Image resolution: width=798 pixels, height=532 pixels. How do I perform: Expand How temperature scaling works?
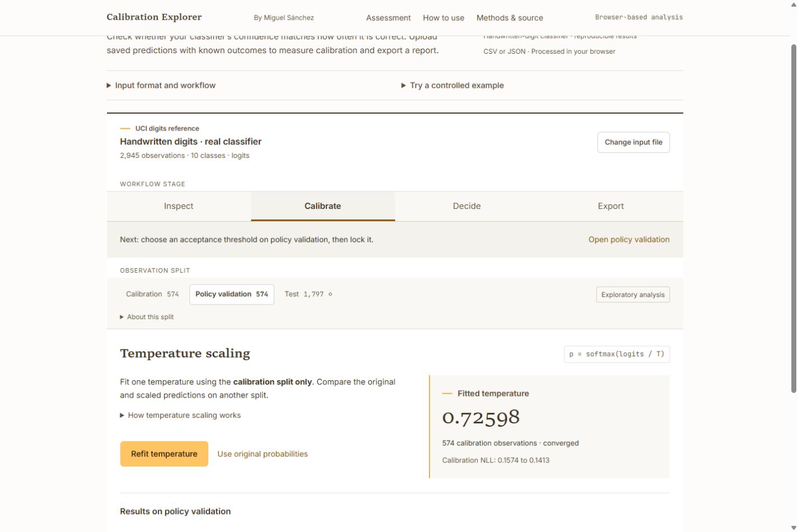point(180,416)
